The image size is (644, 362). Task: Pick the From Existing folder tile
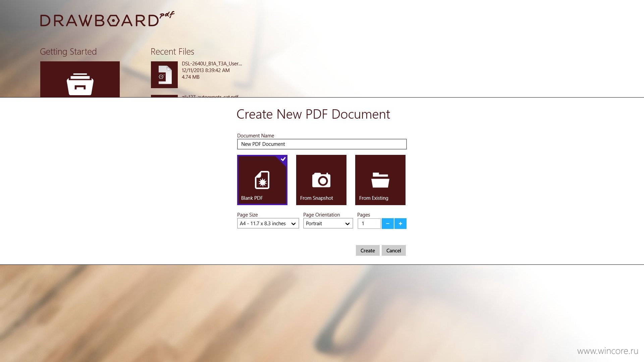pyautogui.click(x=380, y=180)
